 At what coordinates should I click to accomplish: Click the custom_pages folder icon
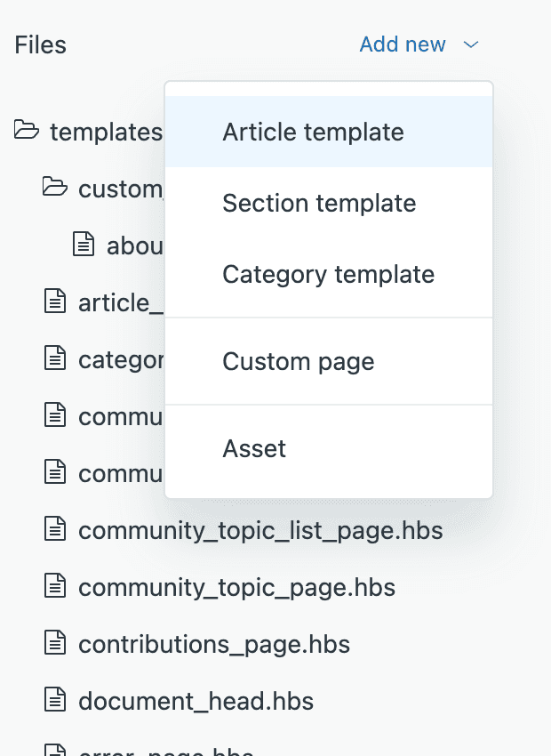tap(55, 188)
